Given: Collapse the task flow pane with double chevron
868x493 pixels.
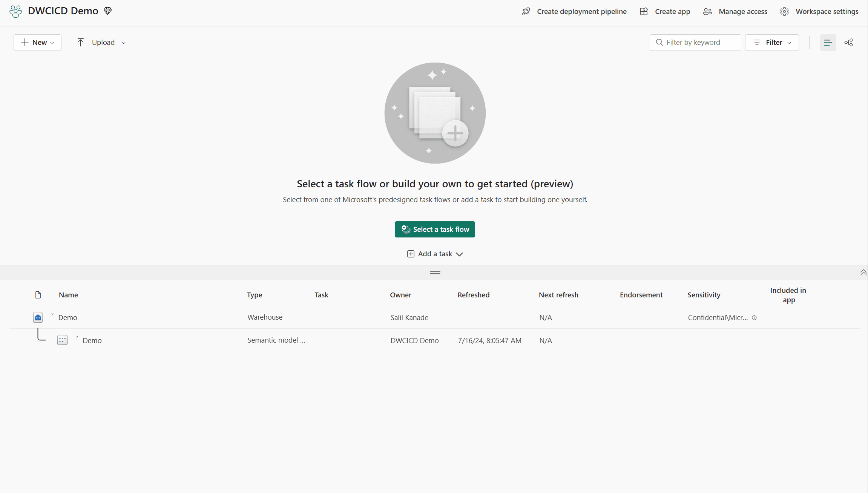Looking at the screenshot, I should coord(863,272).
